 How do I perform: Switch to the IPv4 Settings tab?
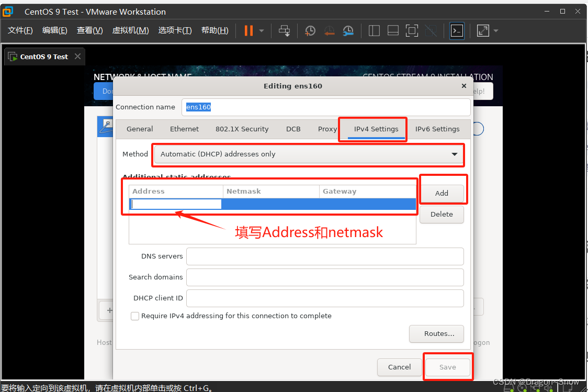point(376,129)
